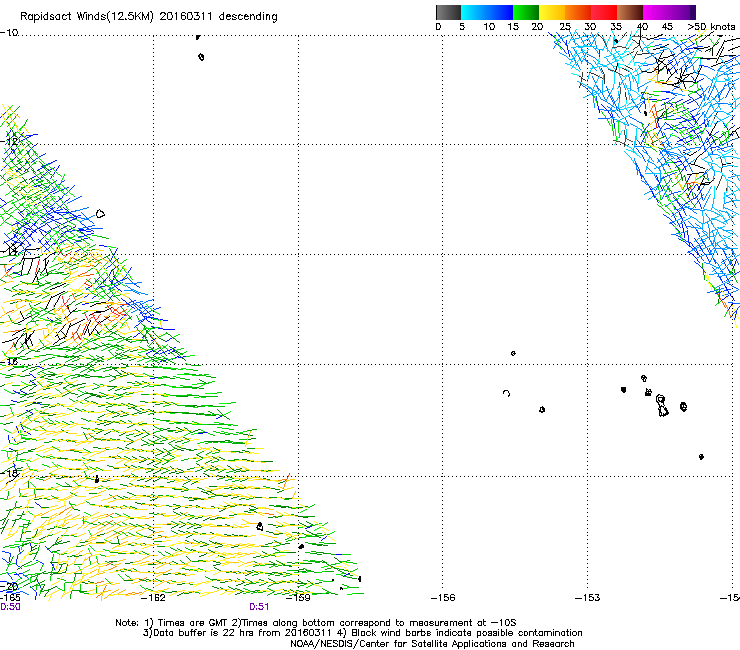This screenshot has width=740, height=650.
Task: Click the '-18' latitude axis label
Action: [10, 473]
